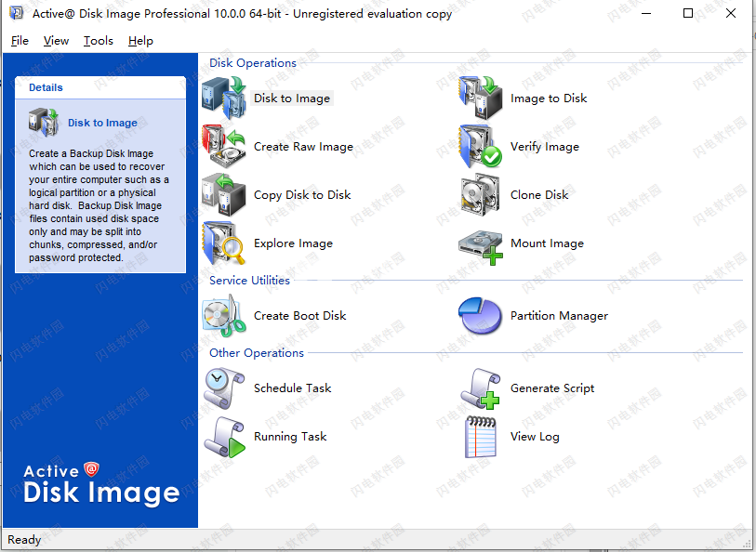This screenshot has width=756, height=552.
Task: Open the File menu
Action: coord(20,41)
